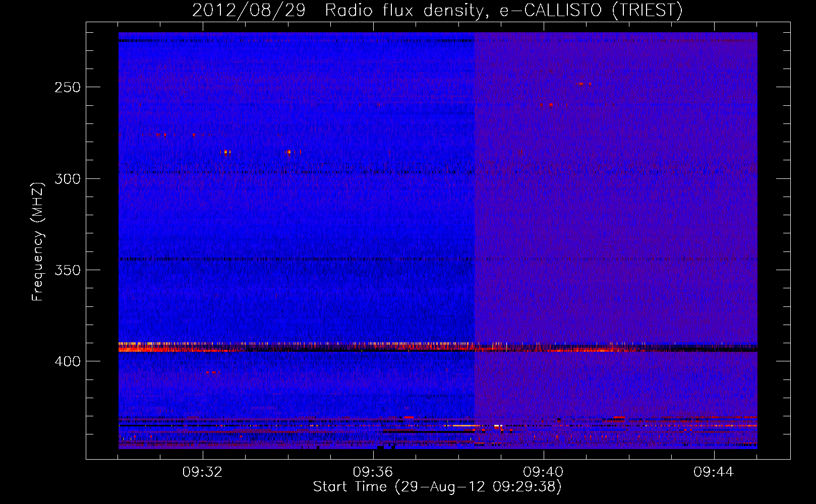Click the 09:40 time tick label
816x504 pixels.
[543, 472]
